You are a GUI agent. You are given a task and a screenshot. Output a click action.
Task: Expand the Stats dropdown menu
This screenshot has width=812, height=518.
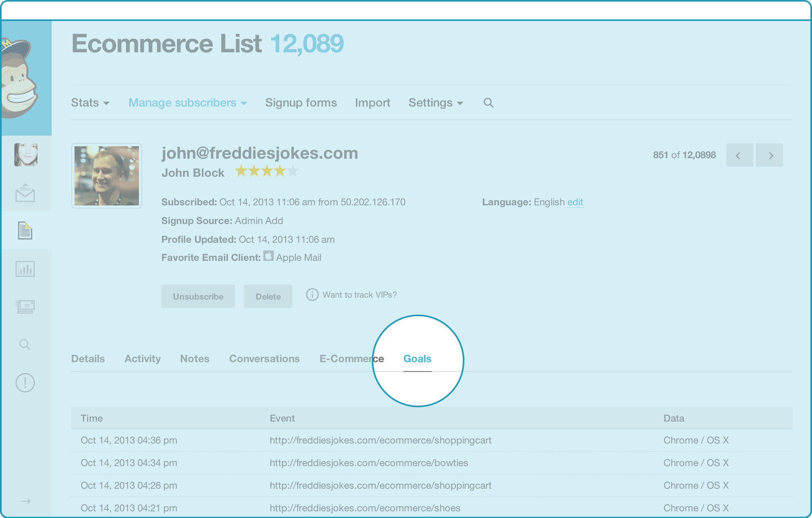(x=90, y=103)
